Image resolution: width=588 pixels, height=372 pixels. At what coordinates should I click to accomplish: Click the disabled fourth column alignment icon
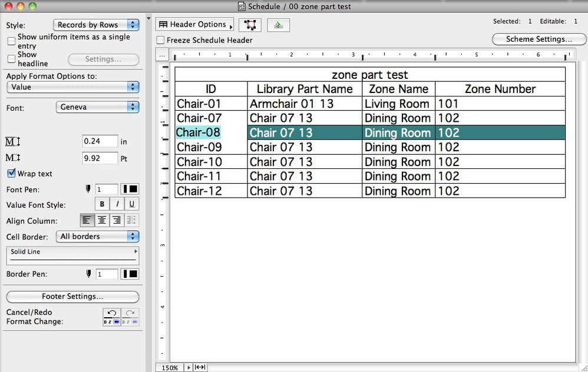pos(131,220)
